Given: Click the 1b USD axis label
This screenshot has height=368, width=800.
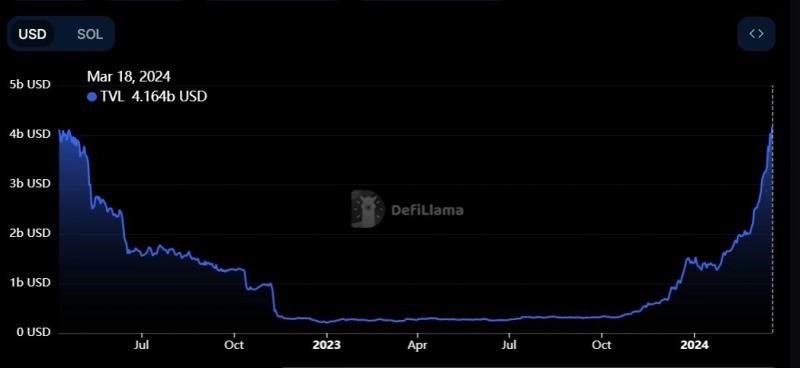Looking at the screenshot, I should 30,282.
